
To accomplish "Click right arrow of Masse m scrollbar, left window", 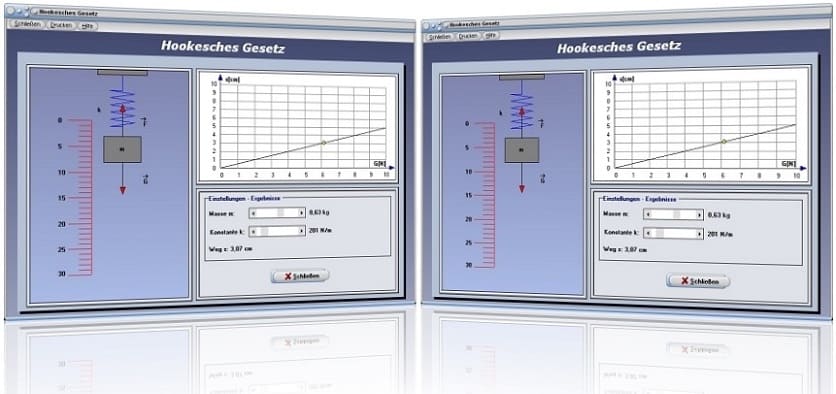I will tap(302, 212).
